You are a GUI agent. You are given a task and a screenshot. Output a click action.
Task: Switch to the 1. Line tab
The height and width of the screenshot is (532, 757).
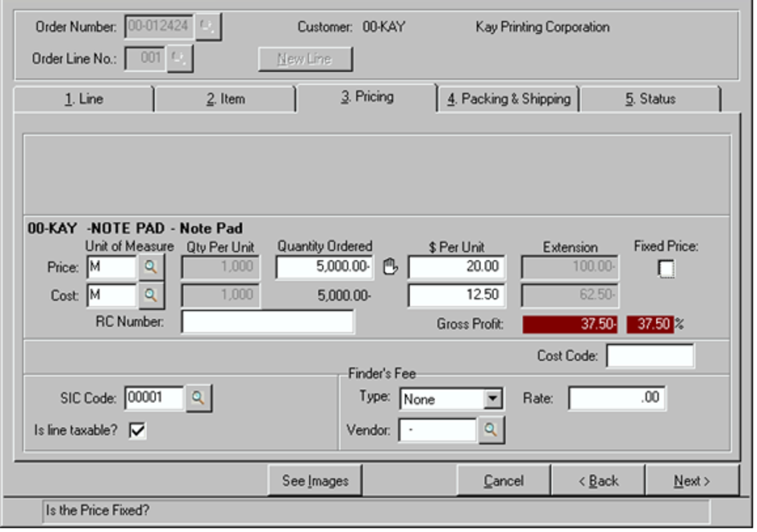coord(83,99)
